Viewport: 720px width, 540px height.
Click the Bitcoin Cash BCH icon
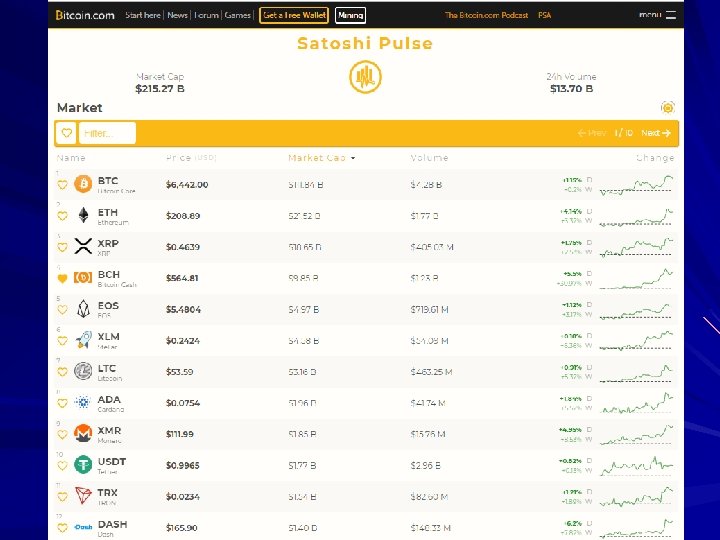coord(83,277)
